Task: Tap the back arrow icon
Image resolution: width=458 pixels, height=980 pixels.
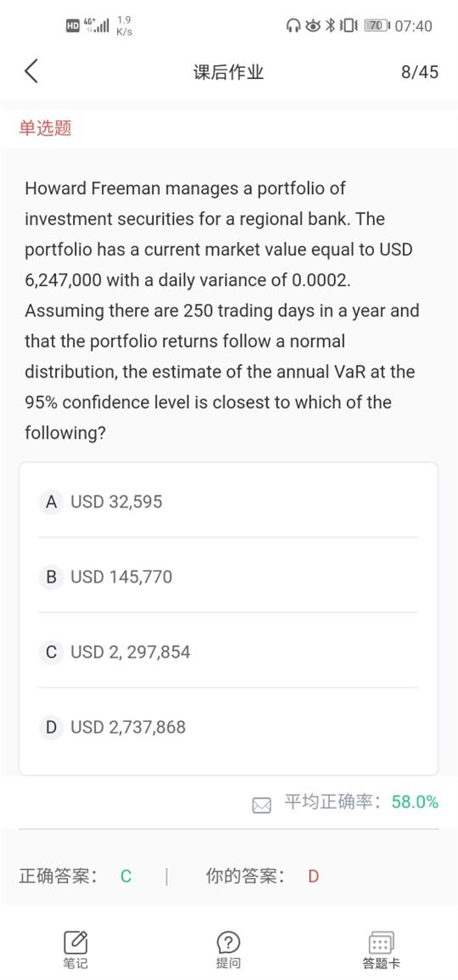Action: coord(31,71)
